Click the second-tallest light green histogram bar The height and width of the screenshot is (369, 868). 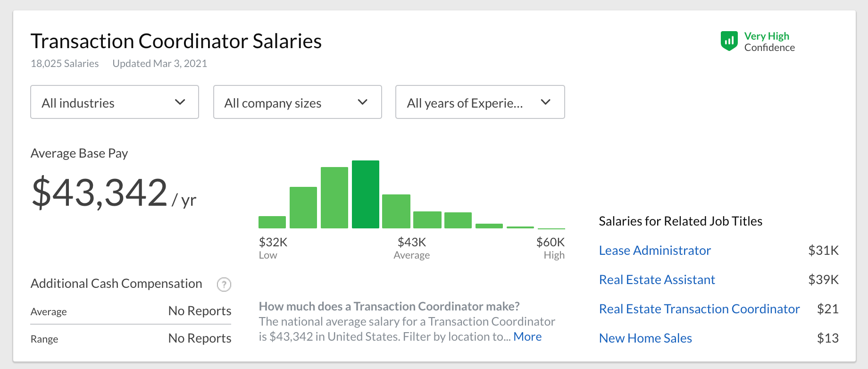click(334, 198)
